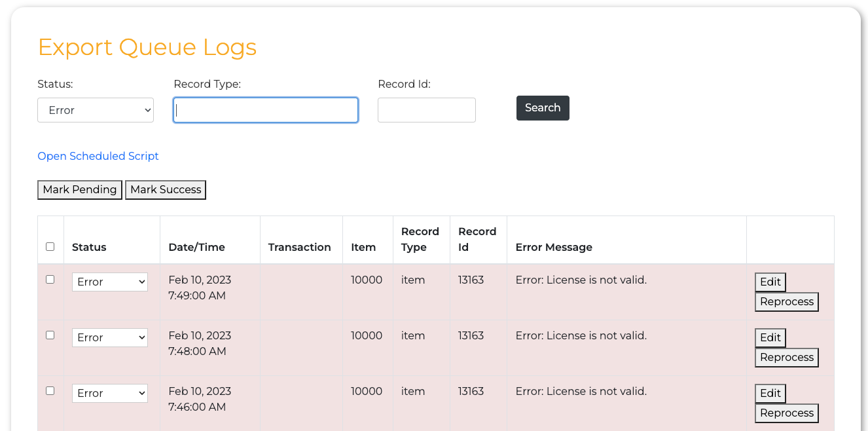This screenshot has height=431, width=868.
Task: Toggle the select-all checkbox in table header
Action: (50, 247)
